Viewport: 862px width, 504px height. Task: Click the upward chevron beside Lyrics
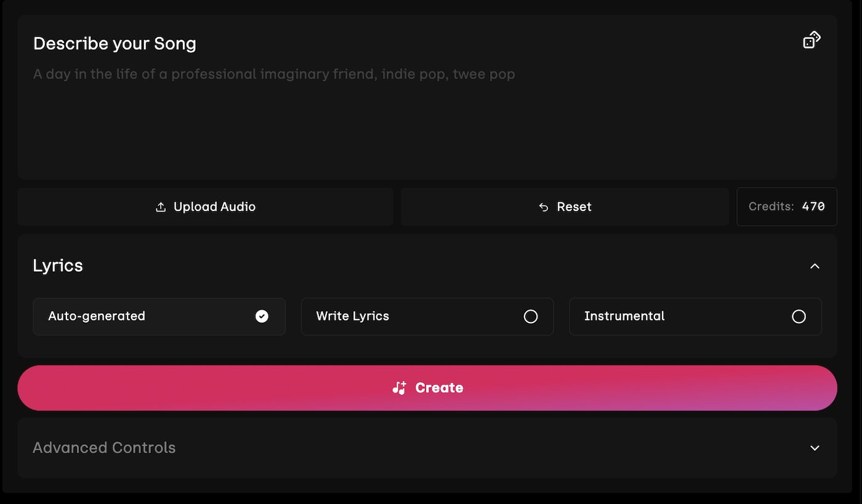(x=815, y=266)
